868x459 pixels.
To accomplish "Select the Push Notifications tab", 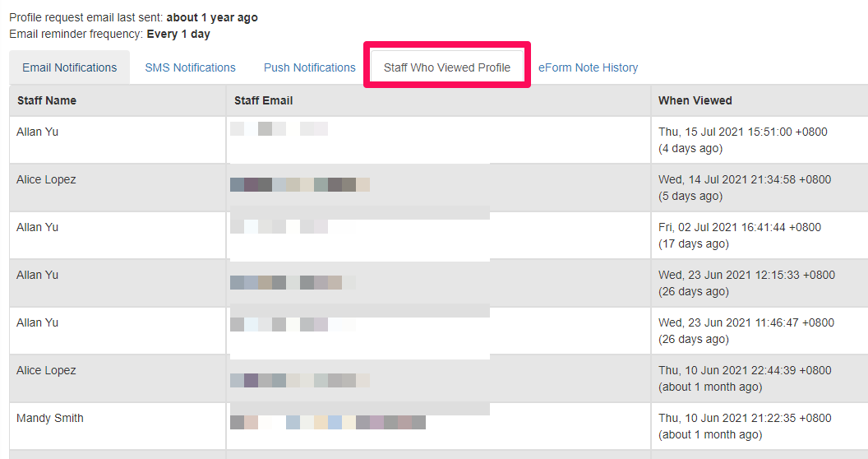I will 309,67.
